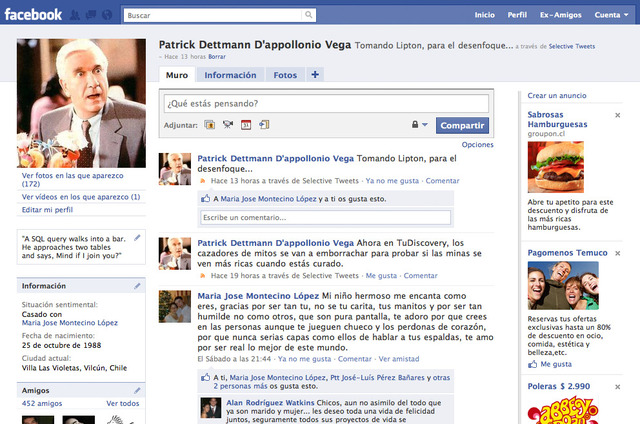The height and width of the screenshot is (424, 640).
Task: Open the privacy lock dropdown
Action: click(x=419, y=124)
